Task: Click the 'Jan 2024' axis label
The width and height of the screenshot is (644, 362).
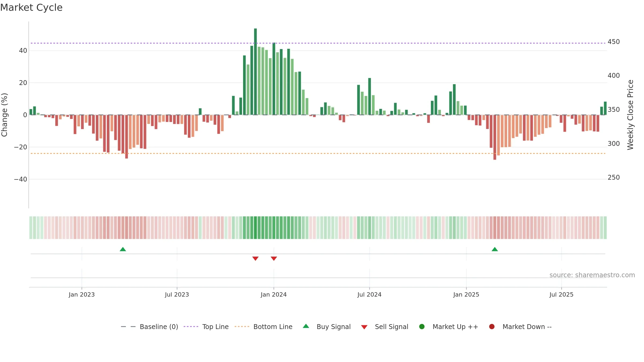Action: coord(274,294)
